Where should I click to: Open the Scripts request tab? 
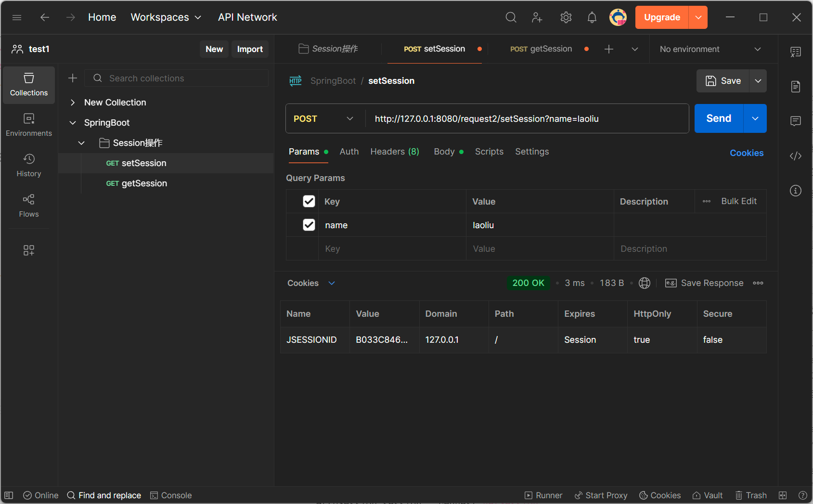click(x=489, y=152)
